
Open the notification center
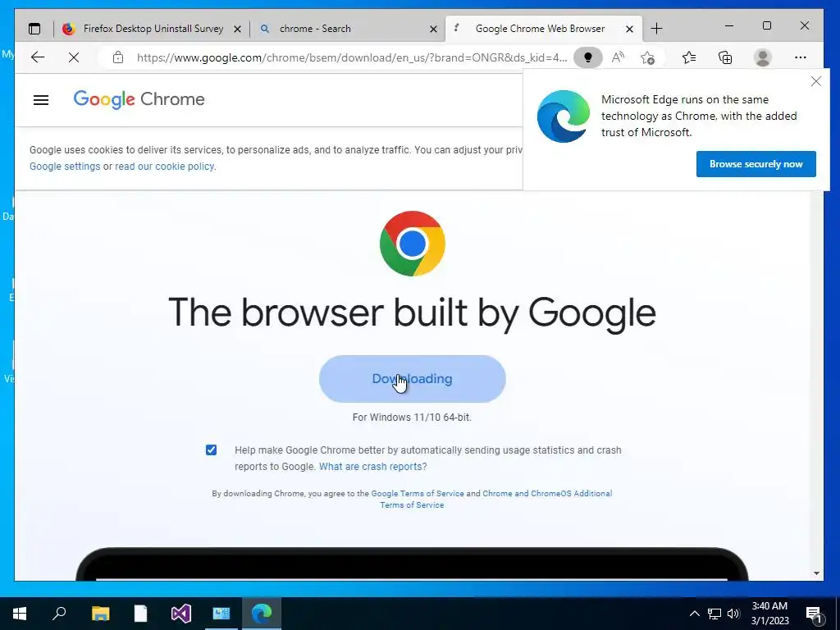point(814,614)
